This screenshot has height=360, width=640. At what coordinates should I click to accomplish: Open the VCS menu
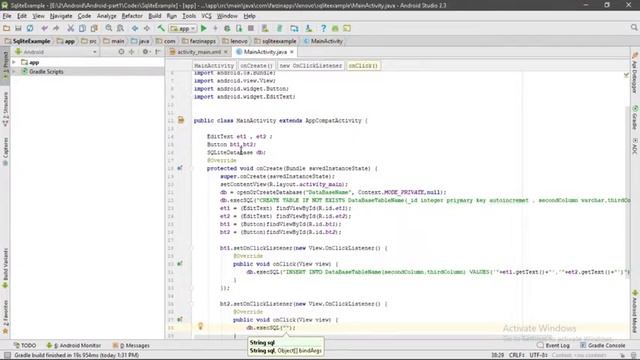(207, 16)
